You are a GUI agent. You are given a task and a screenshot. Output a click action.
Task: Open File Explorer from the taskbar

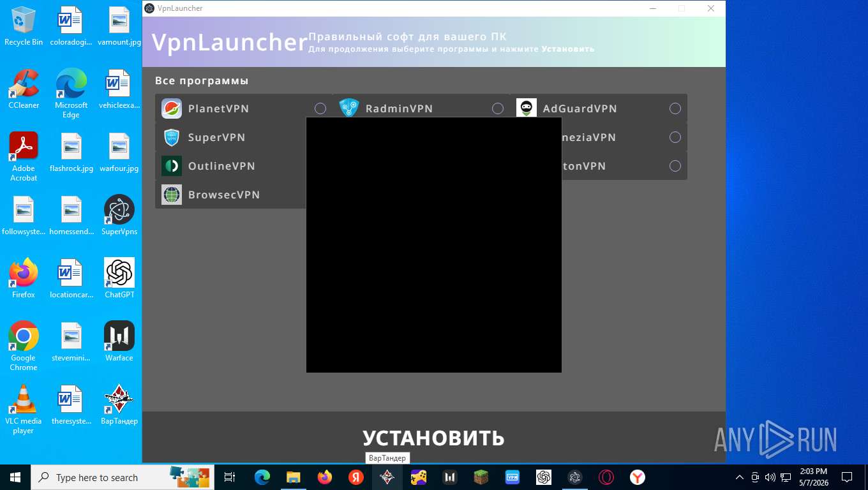(294, 477)
